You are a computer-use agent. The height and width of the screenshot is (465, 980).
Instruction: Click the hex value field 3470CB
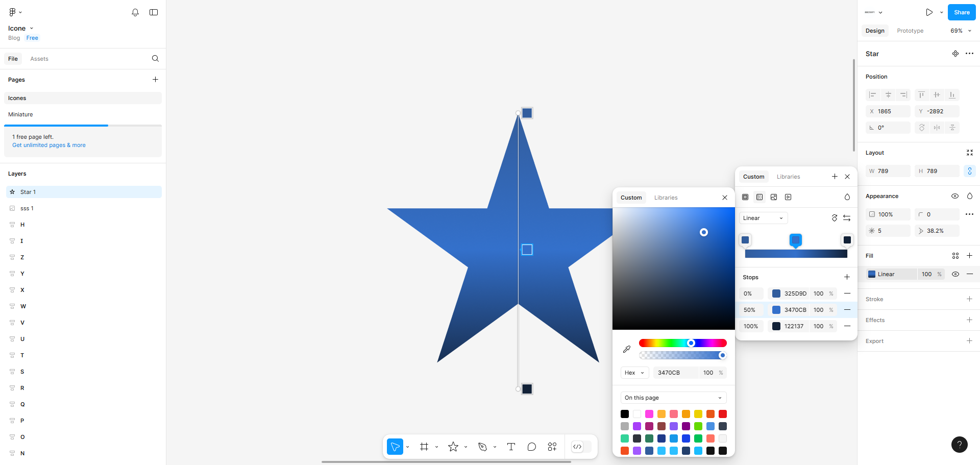pyautogui.click(x=676, y=373)
